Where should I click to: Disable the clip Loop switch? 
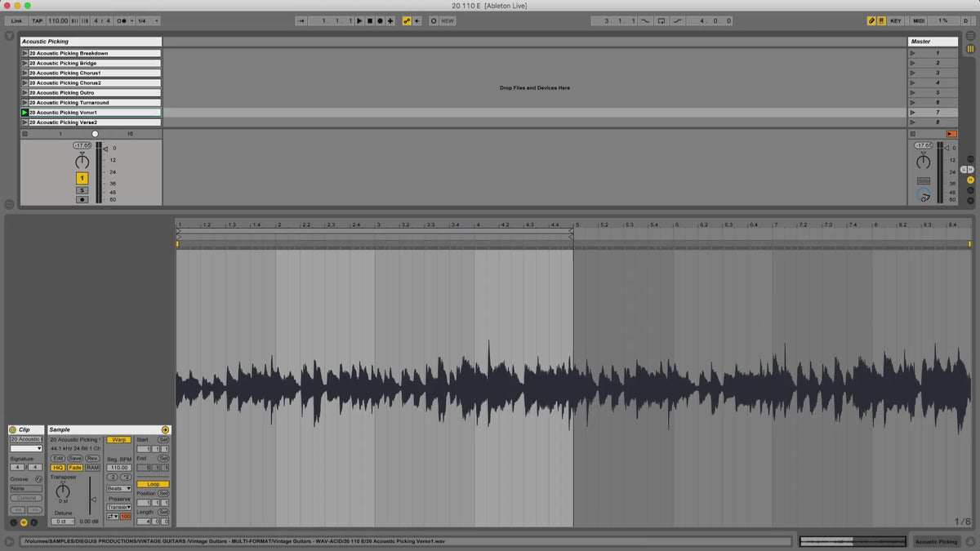[153, 484]
